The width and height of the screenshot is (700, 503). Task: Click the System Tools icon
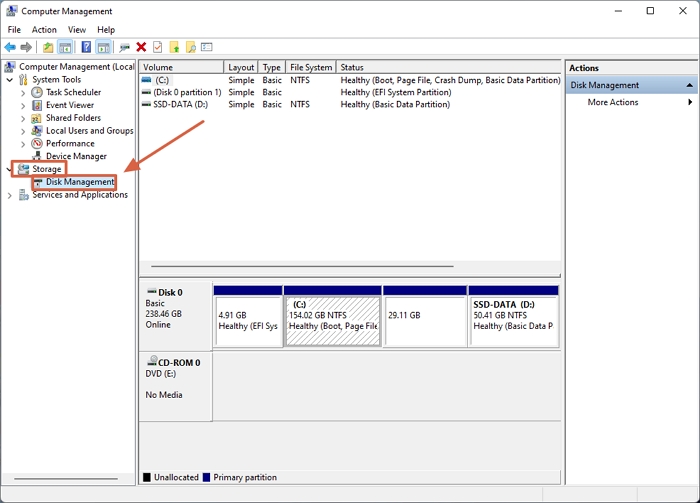click(x=23, y=80)
